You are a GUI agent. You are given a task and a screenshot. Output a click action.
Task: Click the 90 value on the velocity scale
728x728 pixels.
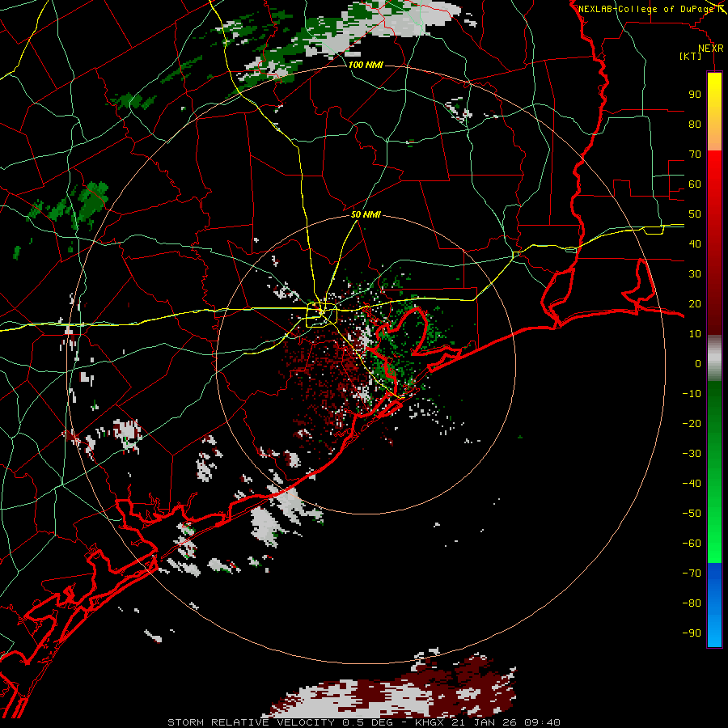click(695, 95)
